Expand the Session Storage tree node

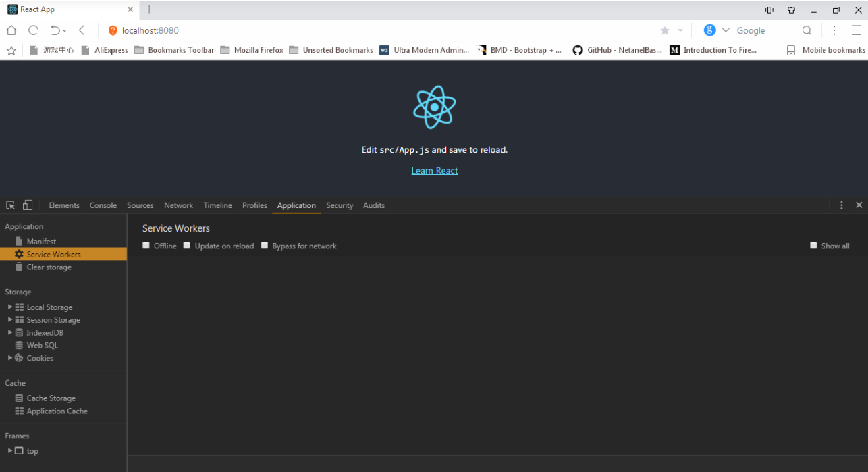coord(10,320)
